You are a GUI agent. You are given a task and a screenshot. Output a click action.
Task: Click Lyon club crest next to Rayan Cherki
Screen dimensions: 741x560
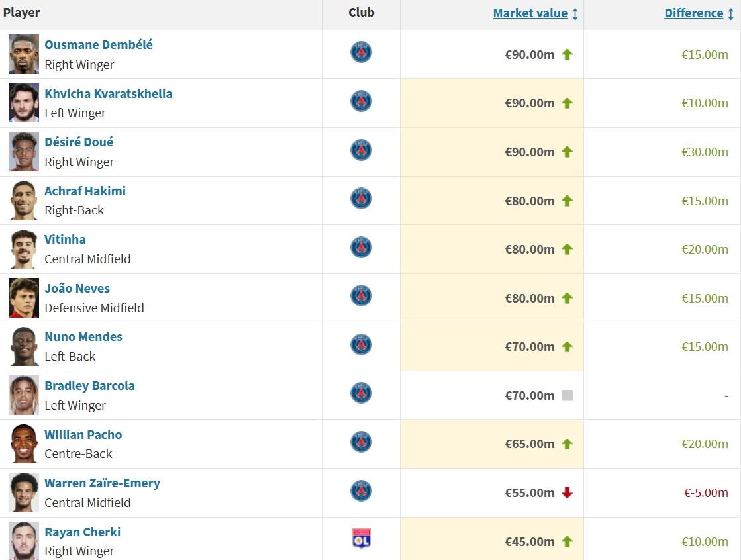click(x=361, y=538)
